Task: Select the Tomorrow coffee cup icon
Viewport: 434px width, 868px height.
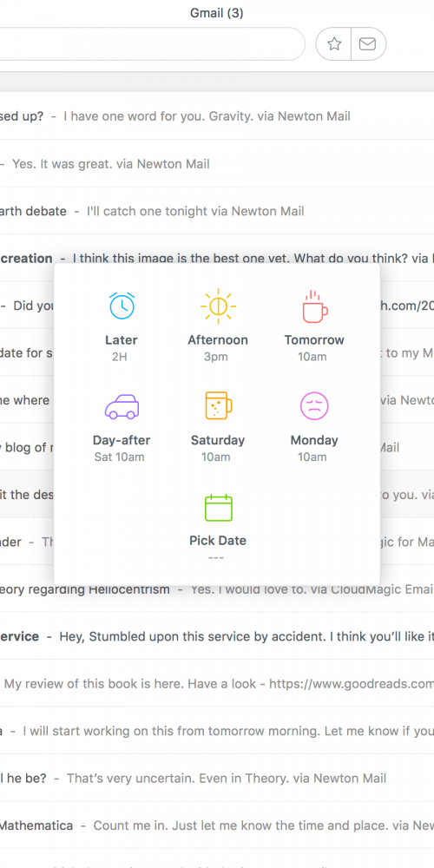Action: [x=314, y=306]
